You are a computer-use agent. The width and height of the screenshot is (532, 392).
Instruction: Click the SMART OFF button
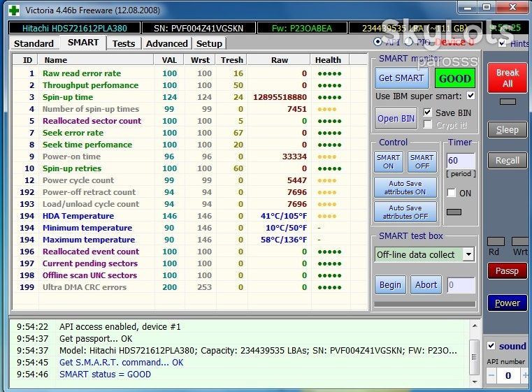point(422,161)
